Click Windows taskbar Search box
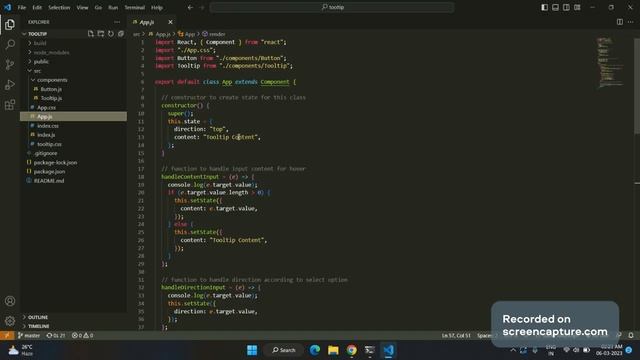 [x=284, y=350]
